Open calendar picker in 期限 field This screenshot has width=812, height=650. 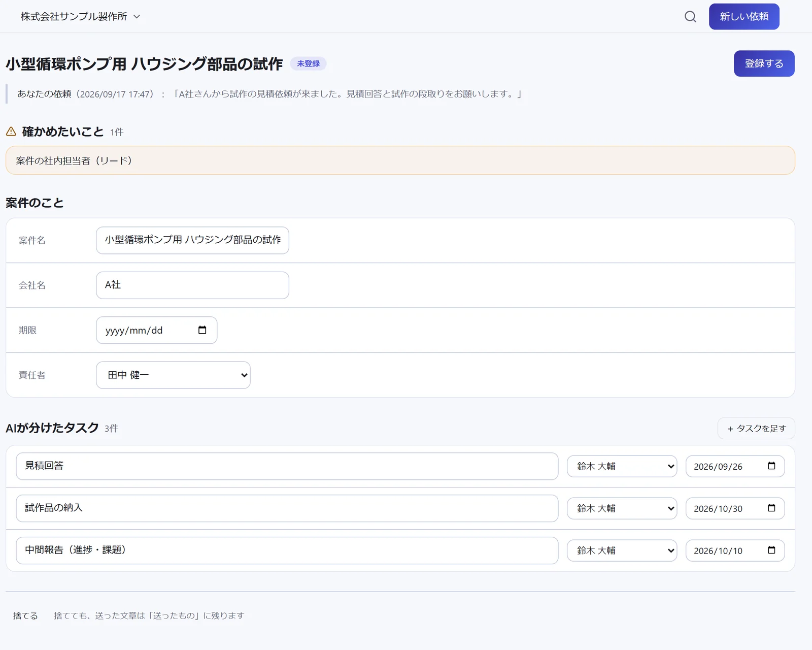(202, 330)
